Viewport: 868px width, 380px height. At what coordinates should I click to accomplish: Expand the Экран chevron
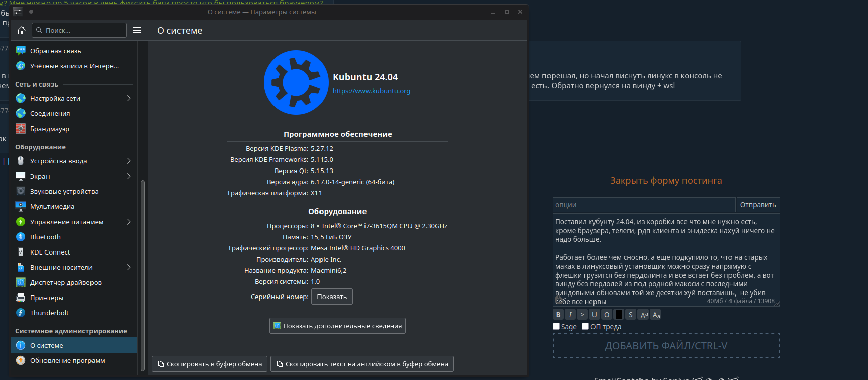[x=129, y=176]
